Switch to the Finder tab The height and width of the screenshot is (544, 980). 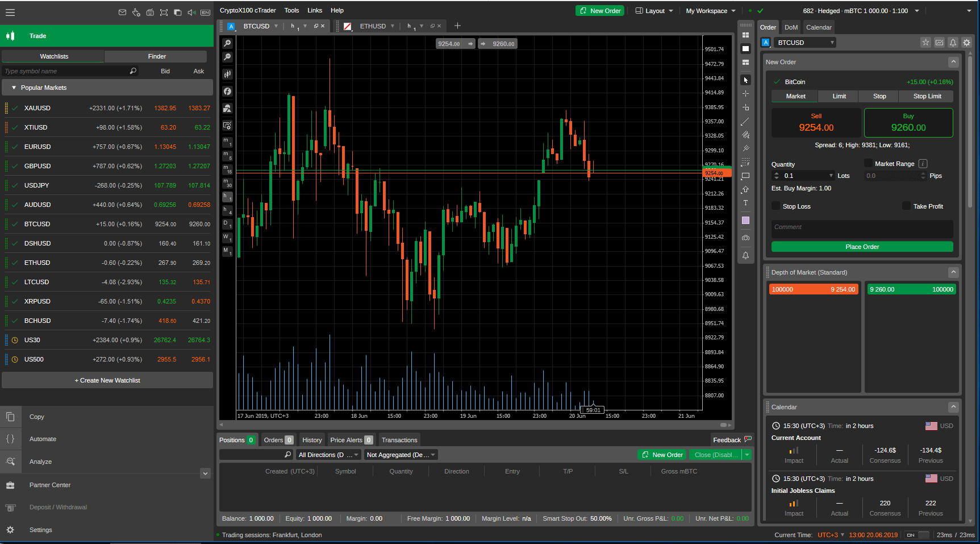coord(157,56)
